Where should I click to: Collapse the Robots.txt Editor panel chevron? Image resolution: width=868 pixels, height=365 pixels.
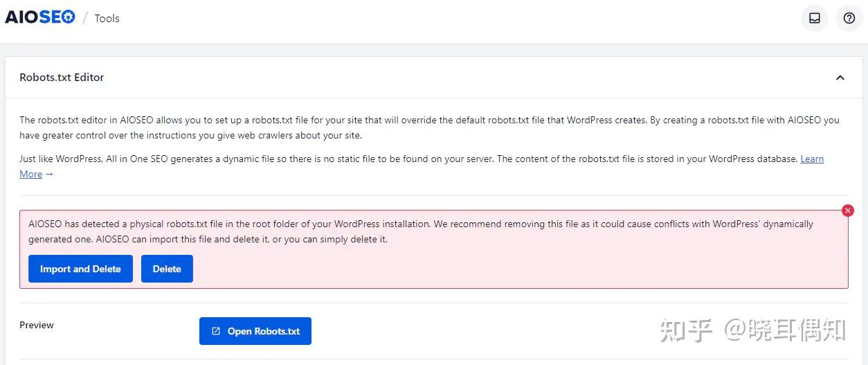(840, 78)
